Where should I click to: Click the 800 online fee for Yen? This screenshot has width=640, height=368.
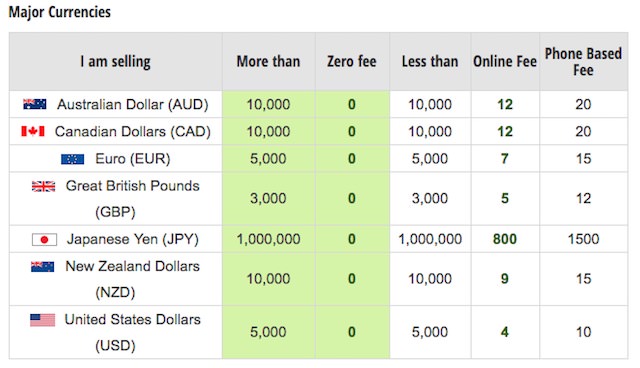click(x=505, y=239)
